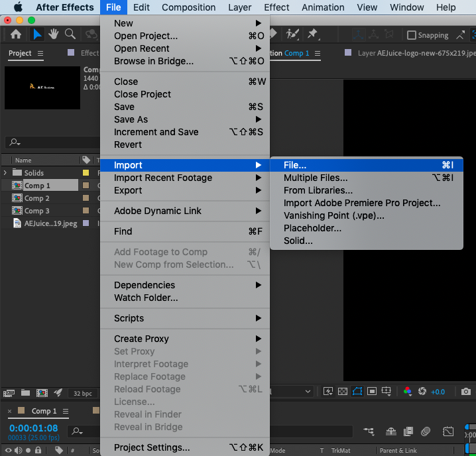Click exposure value +0.0

click(438, 392)
